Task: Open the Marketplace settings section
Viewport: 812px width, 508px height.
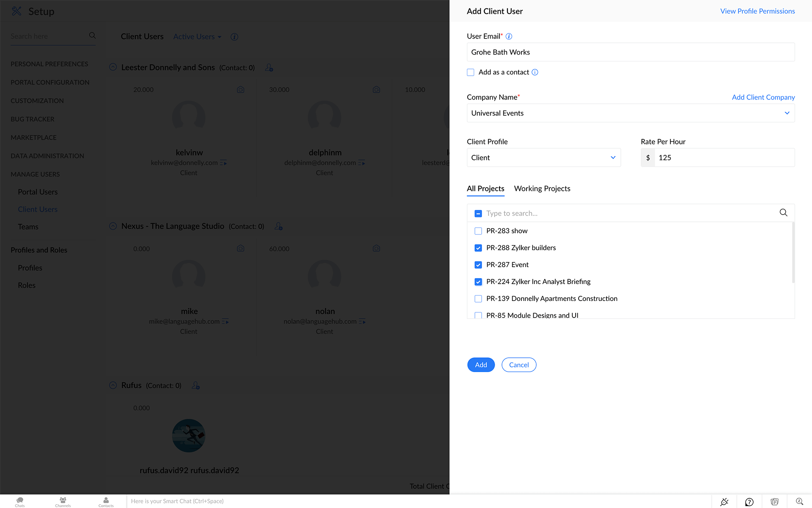Action: pos(33,138)
